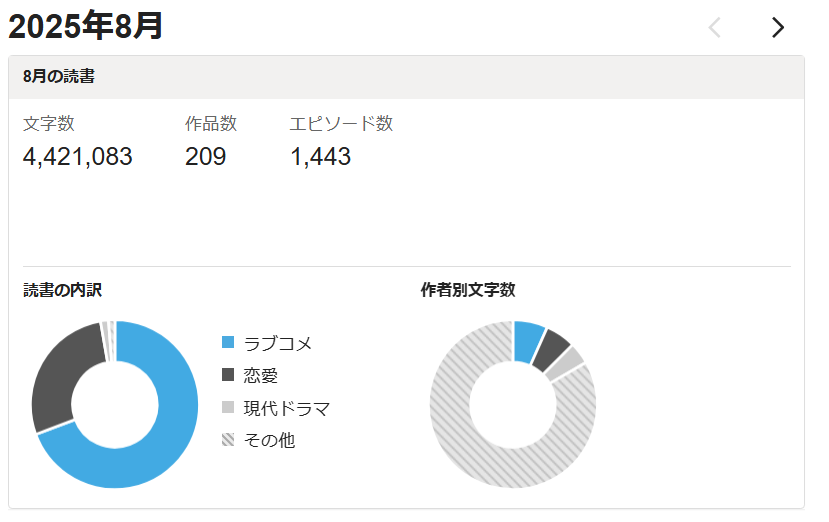Click the 2025年8月 heading
The image size is (829, 522).
click(86, 27)
